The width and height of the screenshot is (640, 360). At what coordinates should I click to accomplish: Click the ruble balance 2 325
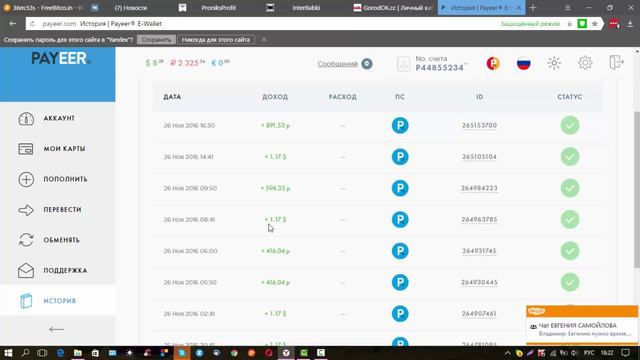click(x=187, y=63)
